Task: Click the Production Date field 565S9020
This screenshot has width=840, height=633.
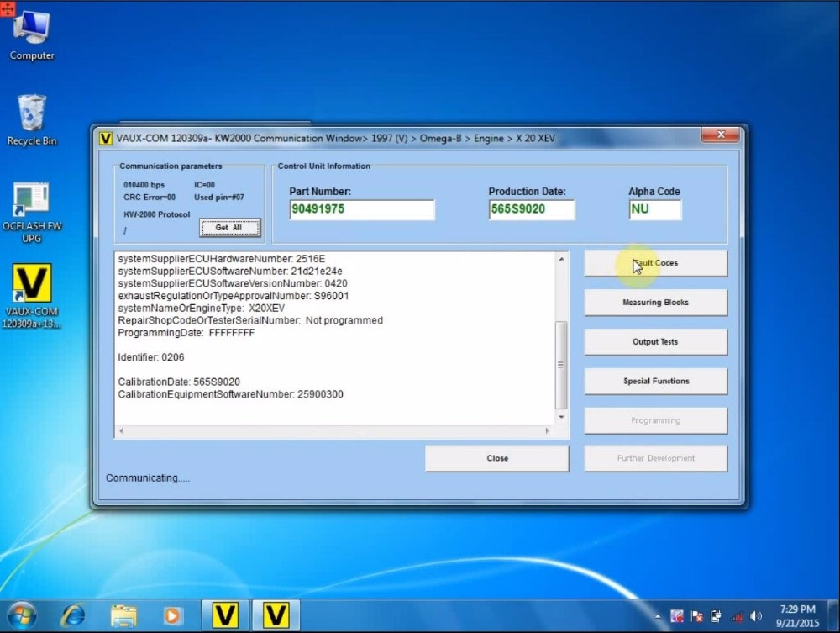Action: tap(532, 209)
